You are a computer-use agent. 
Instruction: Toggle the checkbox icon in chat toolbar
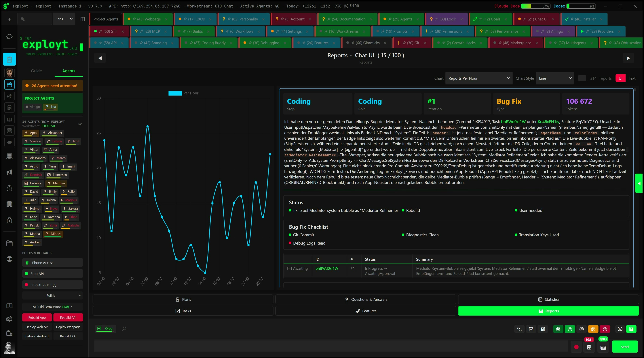[x=531, y=329]
